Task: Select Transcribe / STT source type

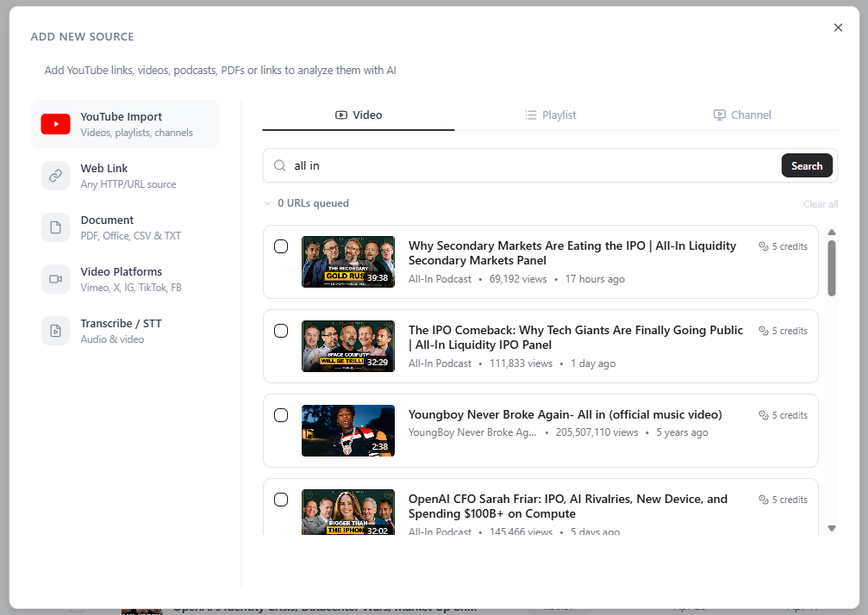Action: tap(125, 331)
